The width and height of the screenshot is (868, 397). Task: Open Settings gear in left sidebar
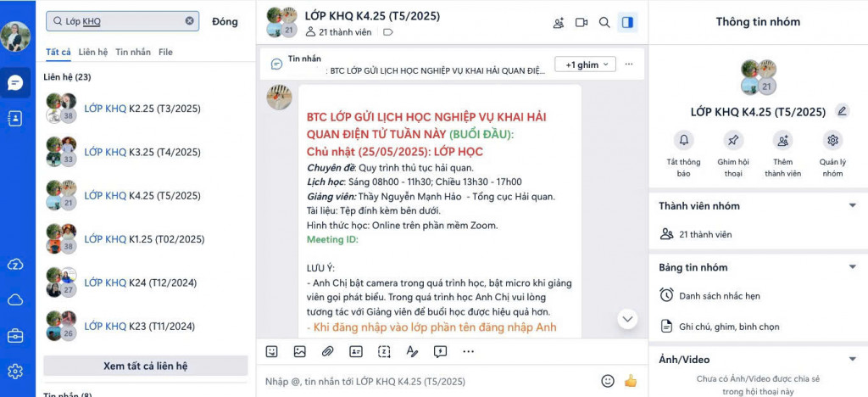(x=15, y=371)
